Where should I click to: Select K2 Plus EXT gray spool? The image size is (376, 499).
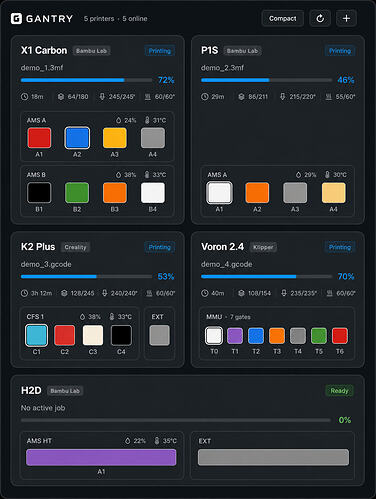click(x=159, y=335)
